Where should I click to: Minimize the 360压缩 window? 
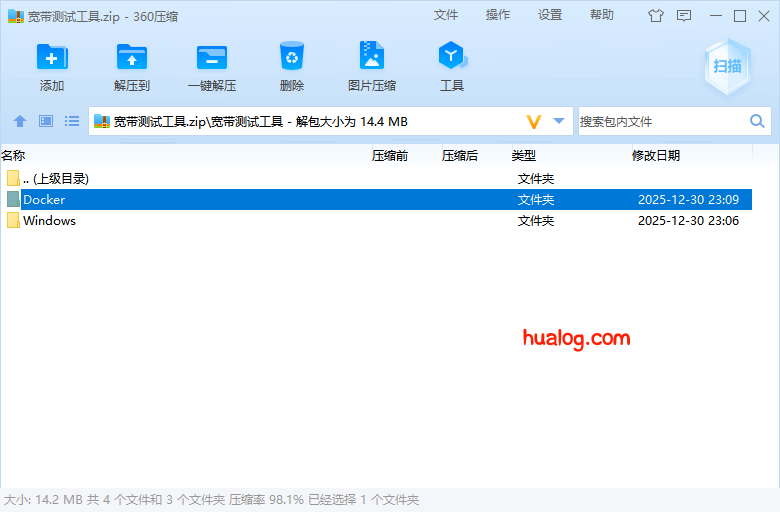(x=716, y=16)
